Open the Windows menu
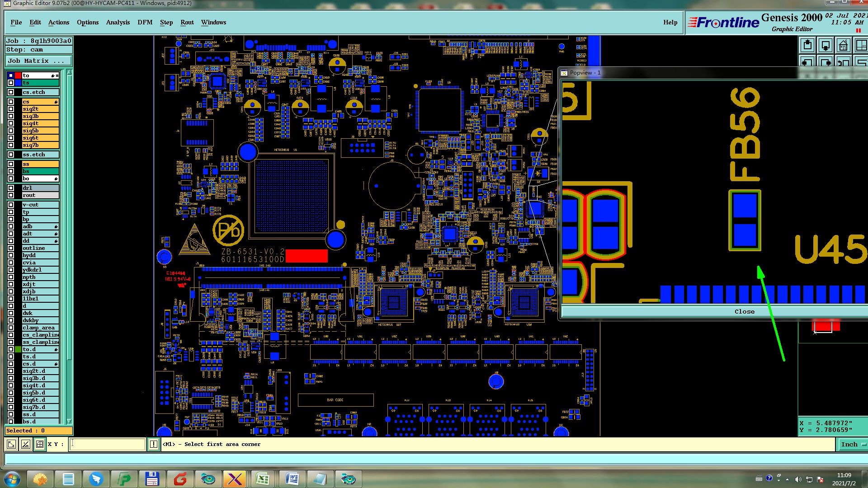The image size is (868, 488). [x=214, y=22]
